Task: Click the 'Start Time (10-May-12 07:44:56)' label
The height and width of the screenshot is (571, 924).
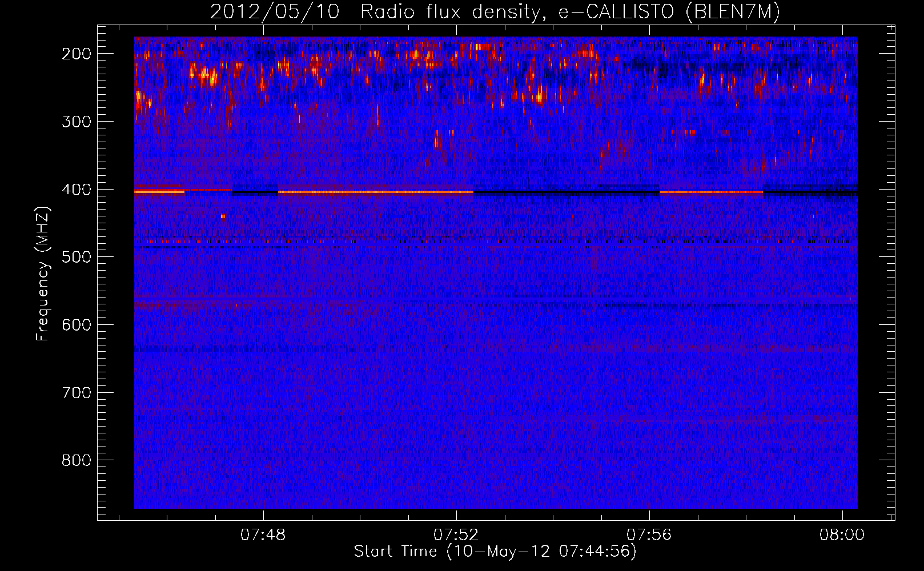Action: pos(495,552)
